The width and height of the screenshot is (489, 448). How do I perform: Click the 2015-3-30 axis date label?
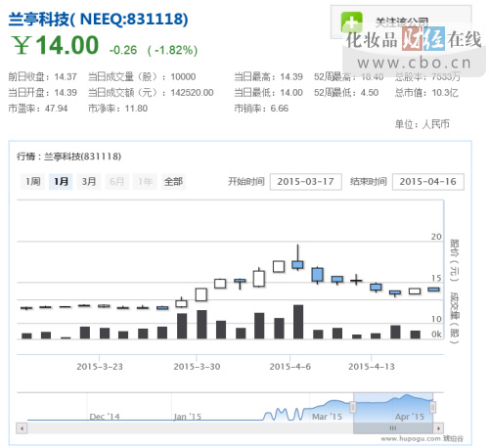click(197, 367)
